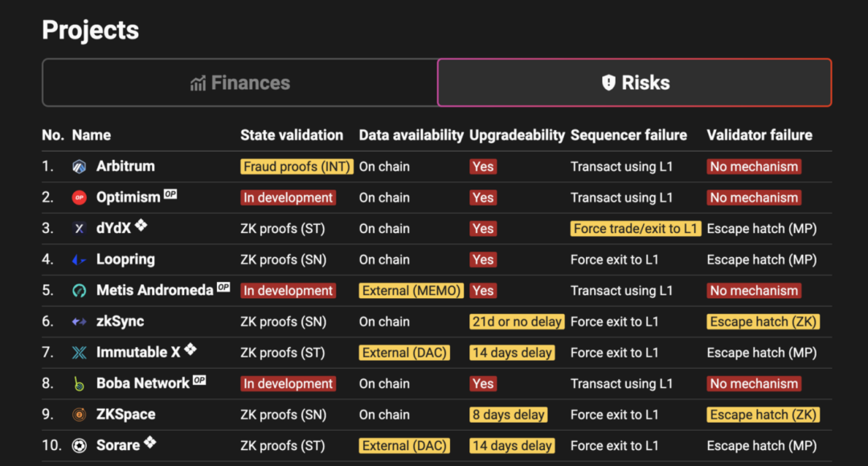Image resolution: width=868 pixels, height=466 pixels.
Task: Click the orange ZKSpace logo icon
Action: [79, 415]
